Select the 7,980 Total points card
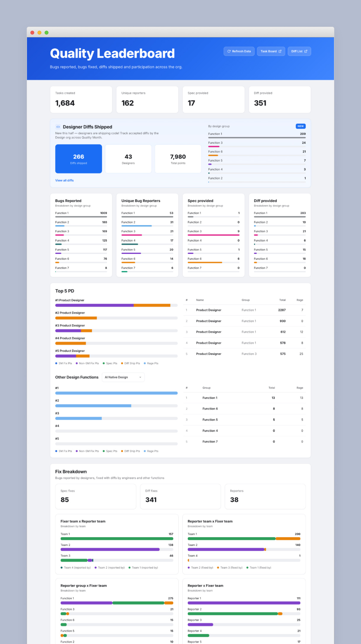 click(178, 159)
